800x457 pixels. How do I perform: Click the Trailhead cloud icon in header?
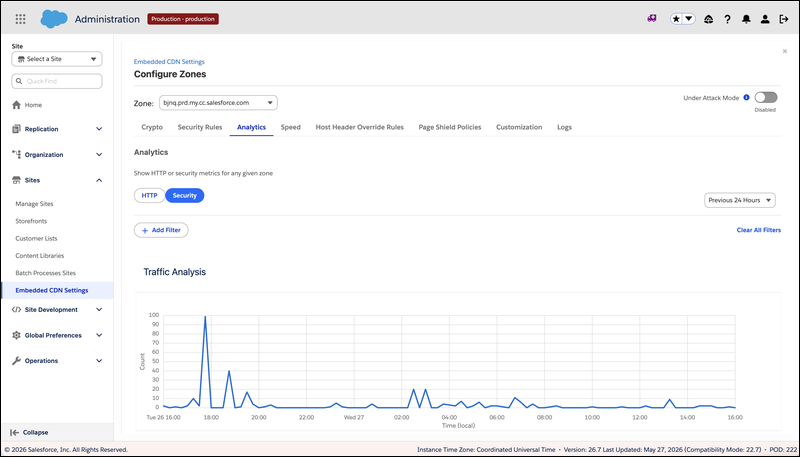(x=708, y=19)
